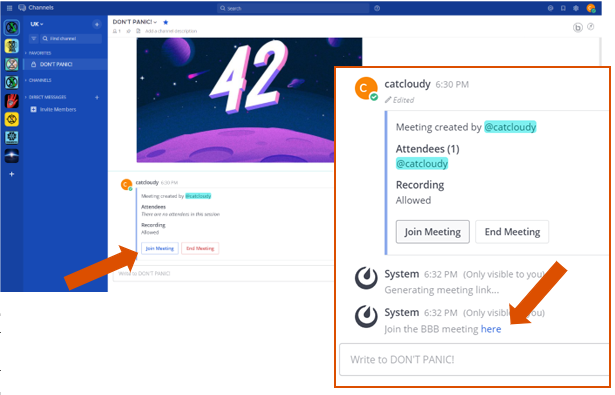Screen dimensions: 615x395
Task: Open the user avatar status menu
Action: click(591, 8)
